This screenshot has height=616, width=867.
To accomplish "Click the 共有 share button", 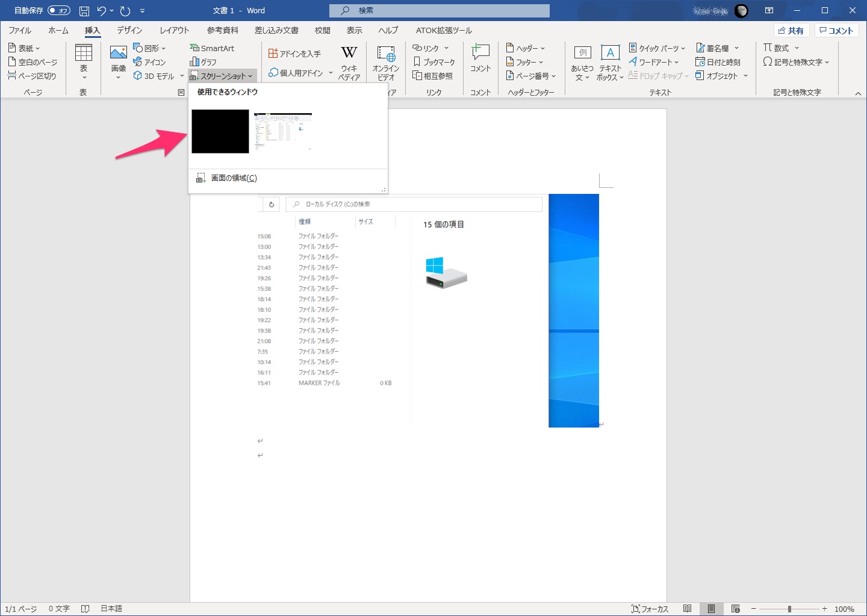I will coord(791,30).
